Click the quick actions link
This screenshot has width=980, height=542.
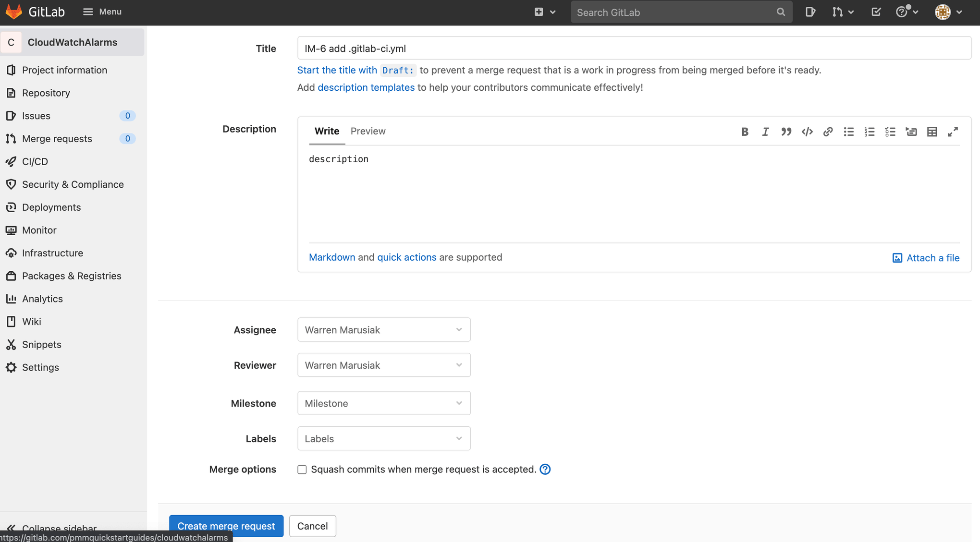[x=406, y=256]
